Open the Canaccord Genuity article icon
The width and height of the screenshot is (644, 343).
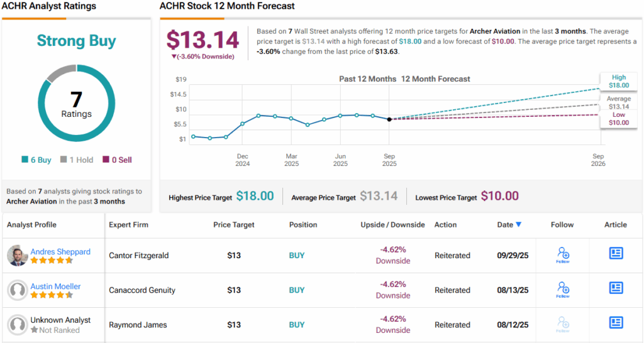[x=616, y=288]
